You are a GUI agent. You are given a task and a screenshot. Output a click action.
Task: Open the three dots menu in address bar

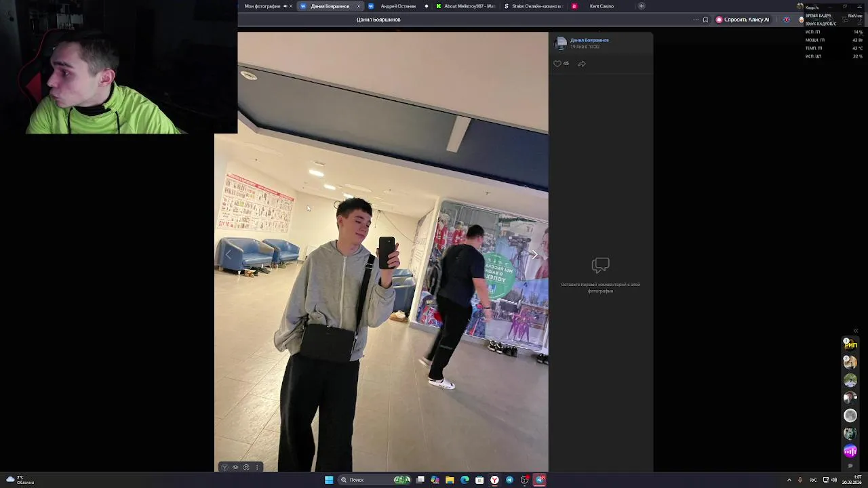pyautogui.click(x=695, y=20)
